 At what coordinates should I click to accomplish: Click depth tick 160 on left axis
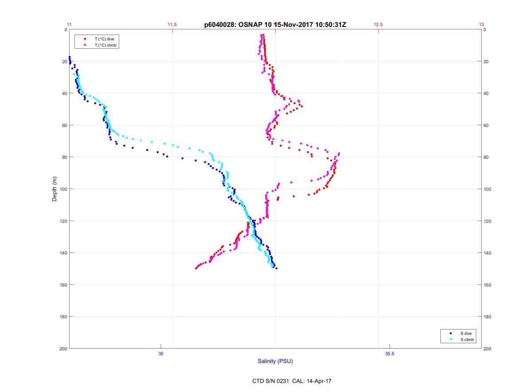(63, 285)
